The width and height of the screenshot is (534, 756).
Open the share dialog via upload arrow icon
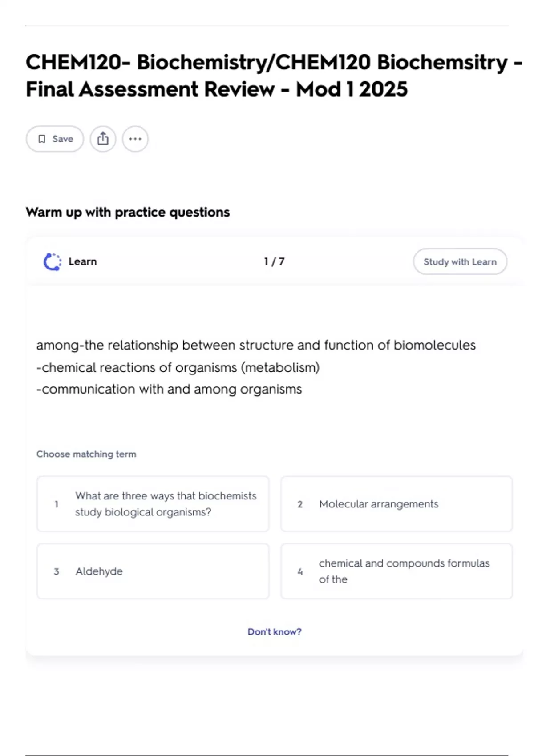[x=103, y=139]
